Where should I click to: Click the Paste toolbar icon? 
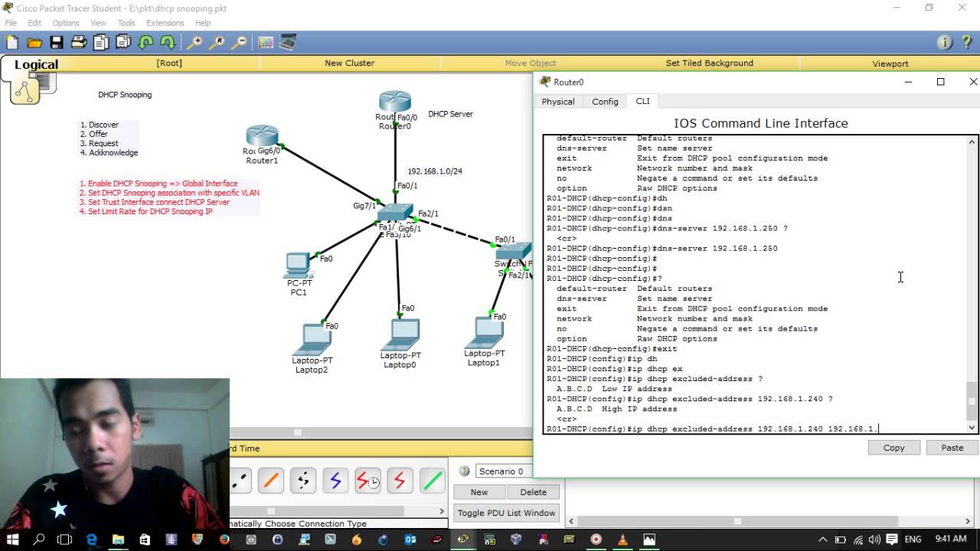(x=123, y=43)
